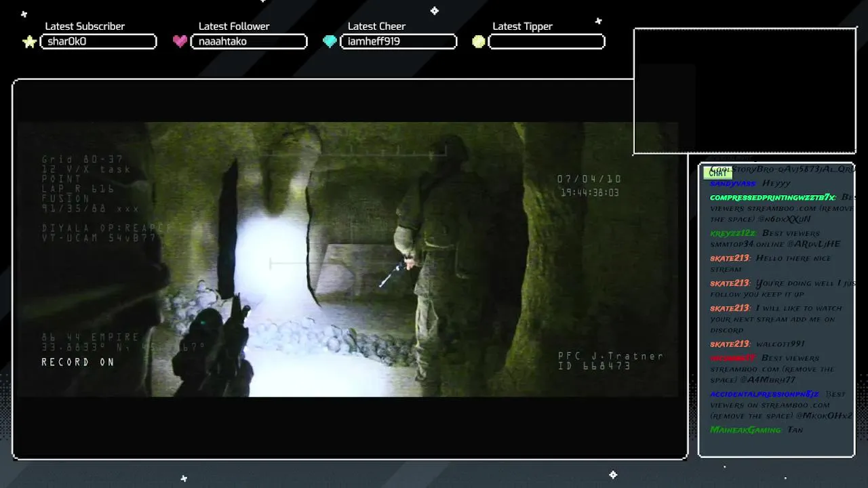The image size is (868, 488).
Task: Click the yellow coin tipper icon
Action: click(x=479, y=41)
